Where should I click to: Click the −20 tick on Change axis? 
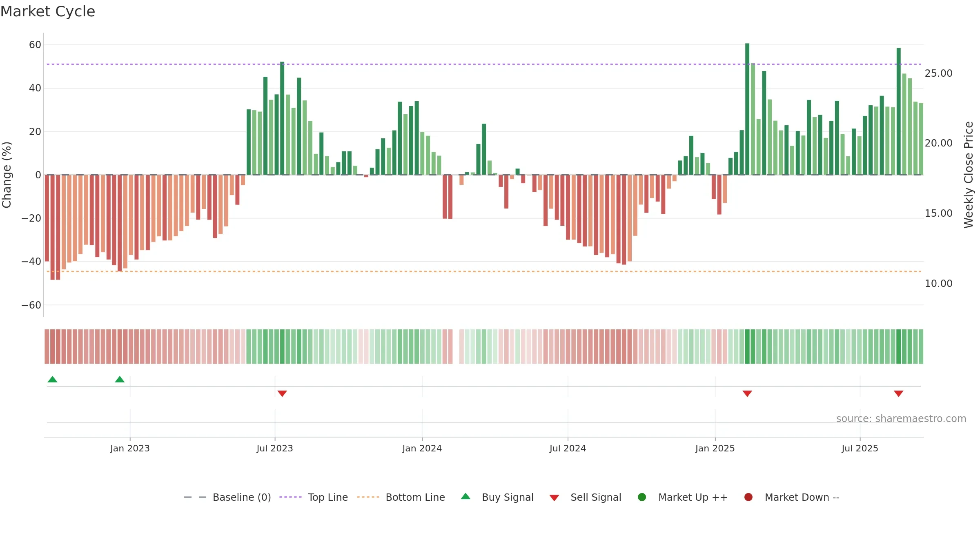click(x=31, y=218)
